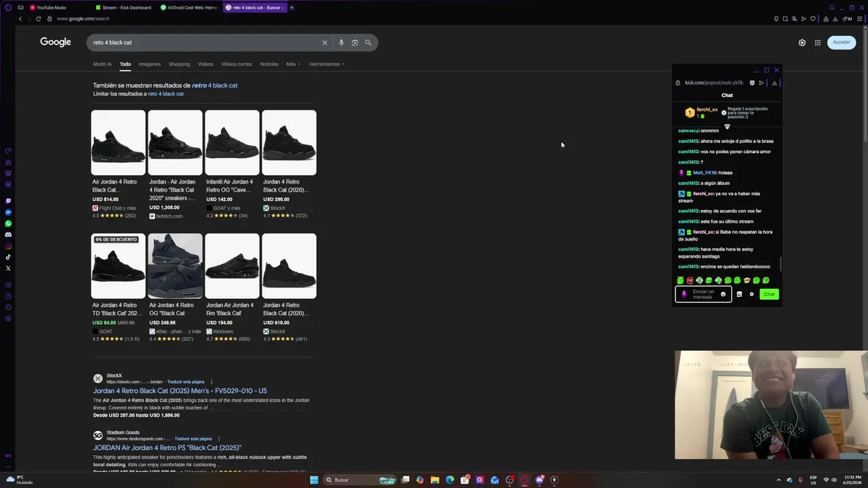Image resolution: width=868 pixels, height=488 pixels.
Task: Show hidden system tray icons
Action: click(x=779, y=480)
